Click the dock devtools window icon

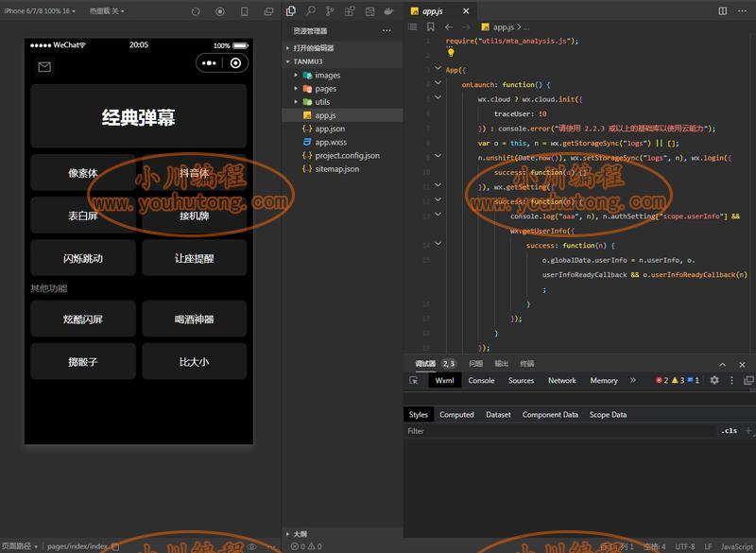point(748,380)
